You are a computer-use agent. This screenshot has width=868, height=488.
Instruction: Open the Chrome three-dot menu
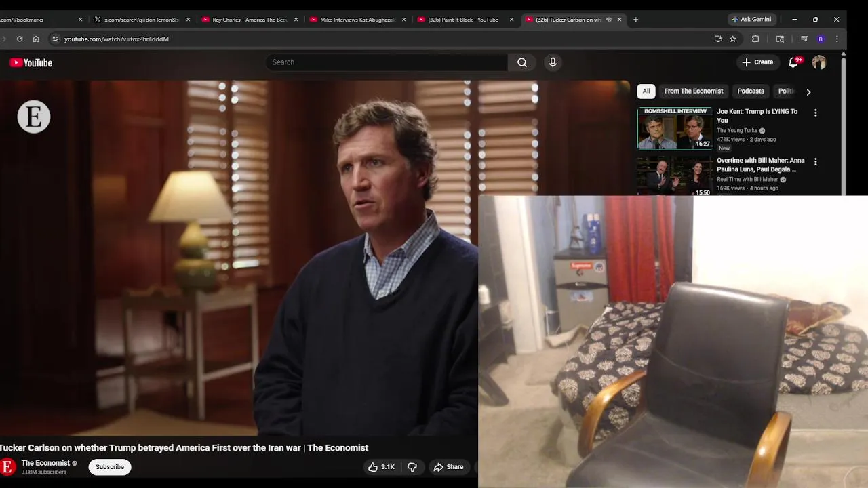click(x=837, y=39)
